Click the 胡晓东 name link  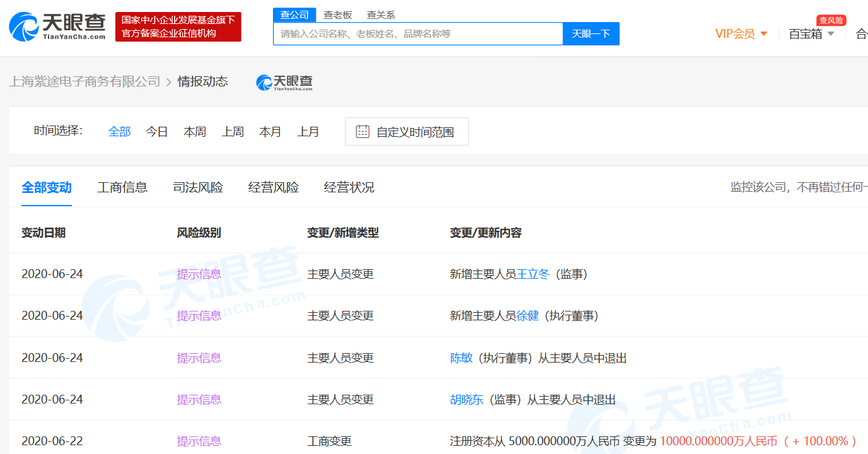[x=466, y=400]
